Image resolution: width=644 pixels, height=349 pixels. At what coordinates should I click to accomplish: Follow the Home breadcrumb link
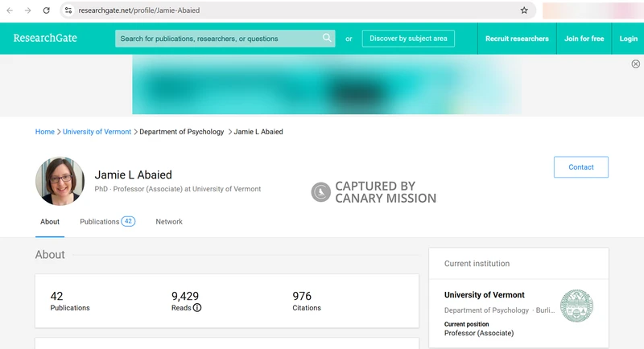(45, 132)
